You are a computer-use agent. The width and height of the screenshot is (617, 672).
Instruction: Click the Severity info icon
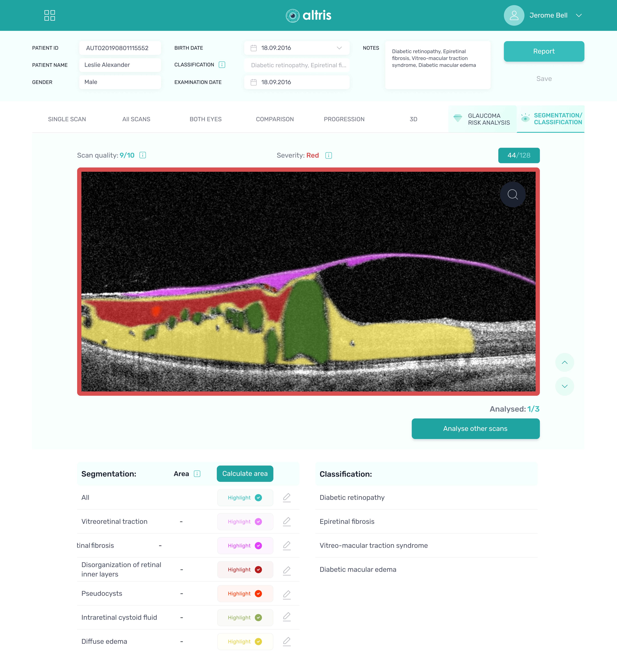click(x=328, y=155)
